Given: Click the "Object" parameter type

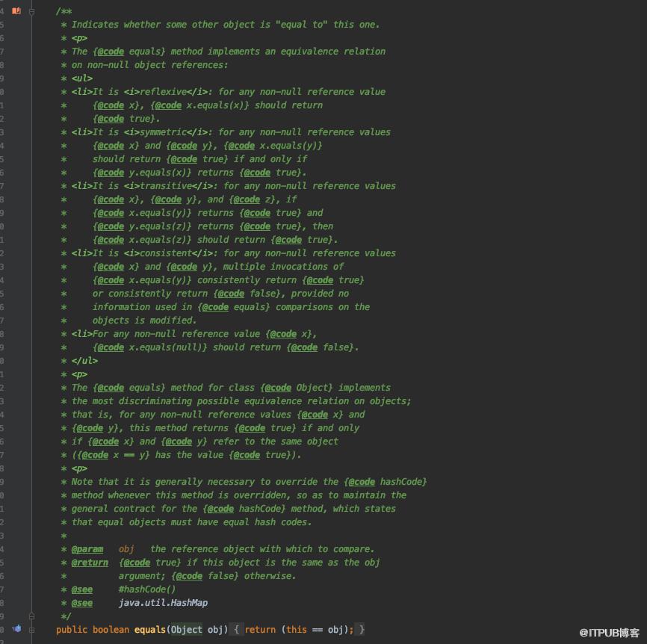Looking at the screenshot, I should (x=186, y=630).
